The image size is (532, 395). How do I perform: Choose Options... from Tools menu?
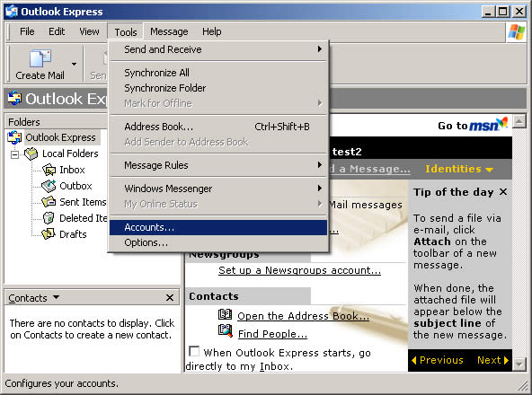(218, 242)
